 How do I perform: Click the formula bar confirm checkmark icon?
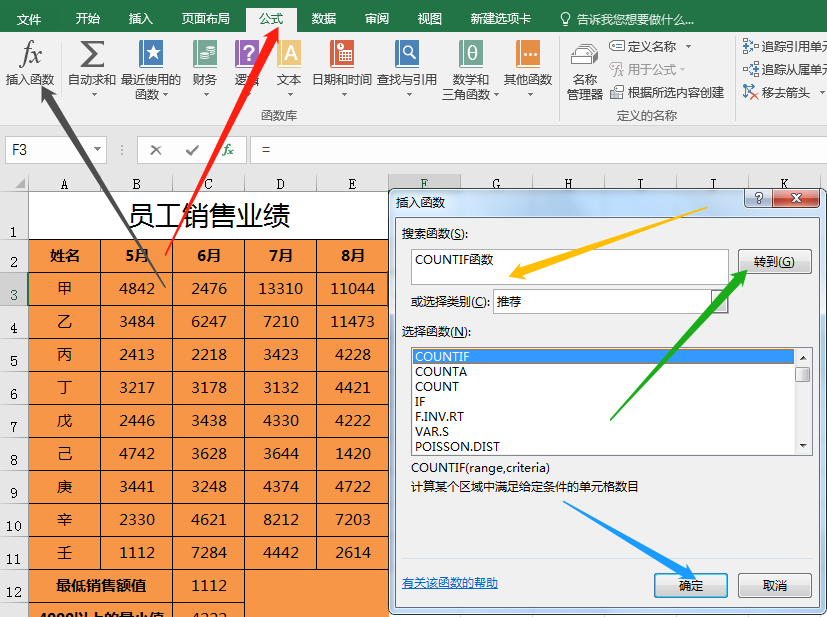click(x=192, y=150)
